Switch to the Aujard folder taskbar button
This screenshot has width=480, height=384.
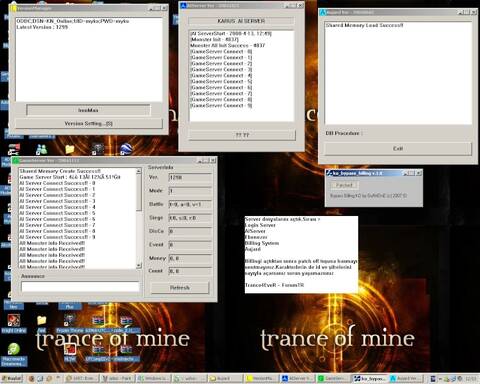225,379
